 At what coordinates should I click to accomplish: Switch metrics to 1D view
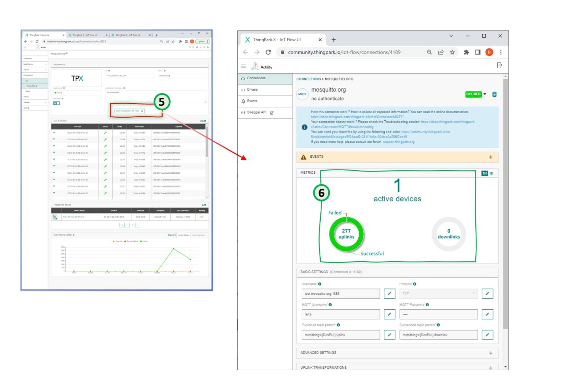pos(491,173)
